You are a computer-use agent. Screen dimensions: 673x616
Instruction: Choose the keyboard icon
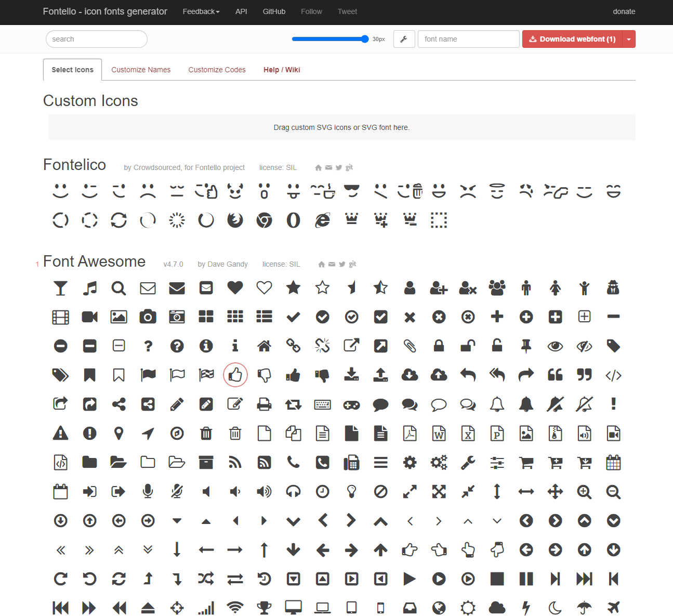[323, 404]
